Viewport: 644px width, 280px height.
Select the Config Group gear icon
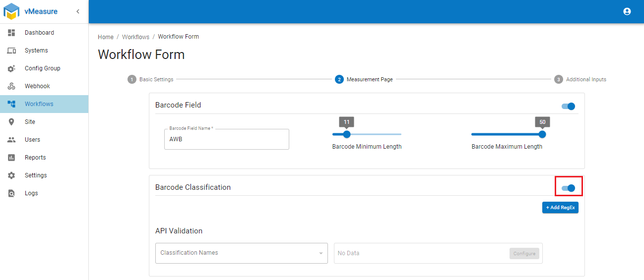(11, 68)
